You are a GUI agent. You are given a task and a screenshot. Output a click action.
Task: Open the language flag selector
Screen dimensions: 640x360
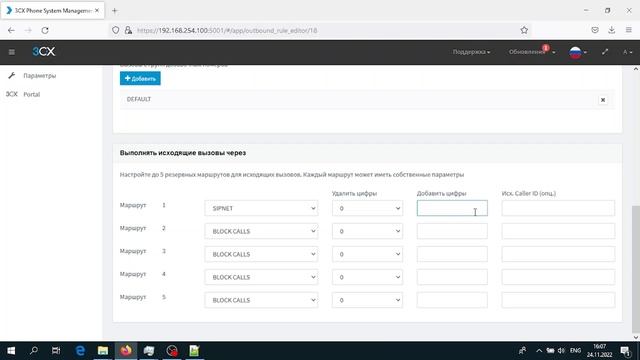[x=578, y=52]
